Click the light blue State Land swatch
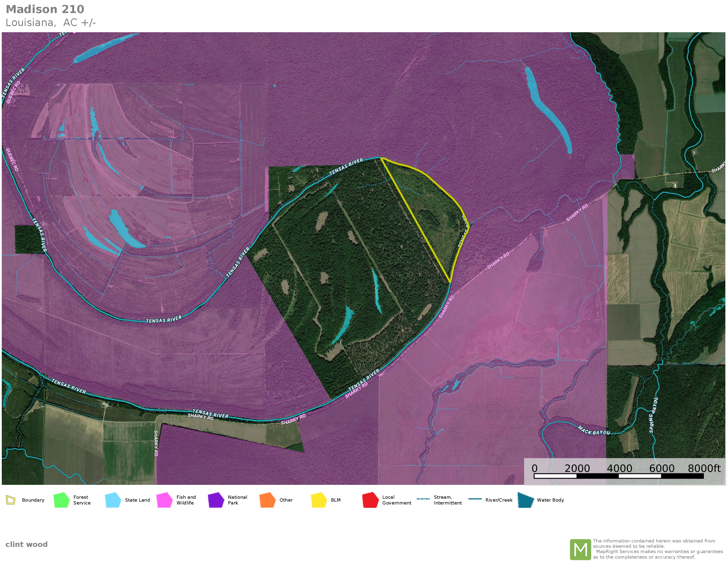 (x=113, y=500)
